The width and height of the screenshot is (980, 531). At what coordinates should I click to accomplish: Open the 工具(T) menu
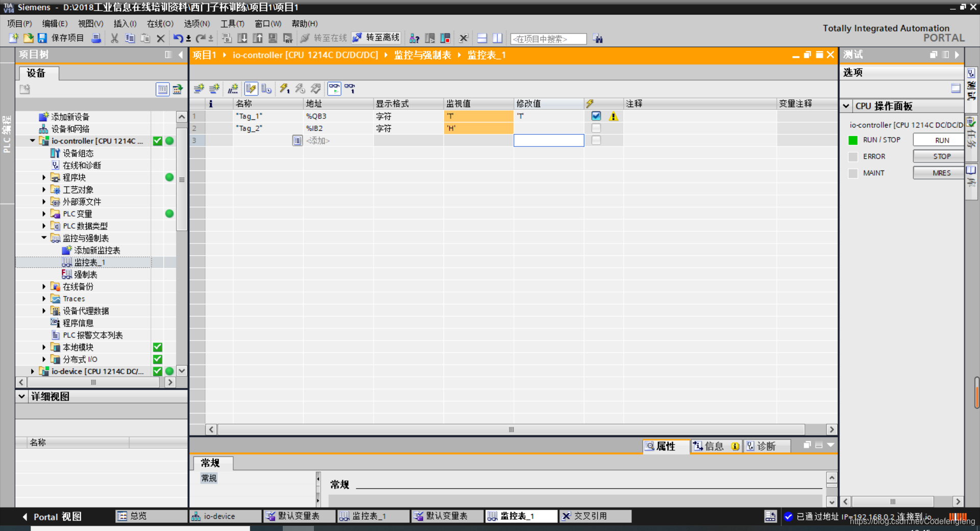[x=232, y=23]
